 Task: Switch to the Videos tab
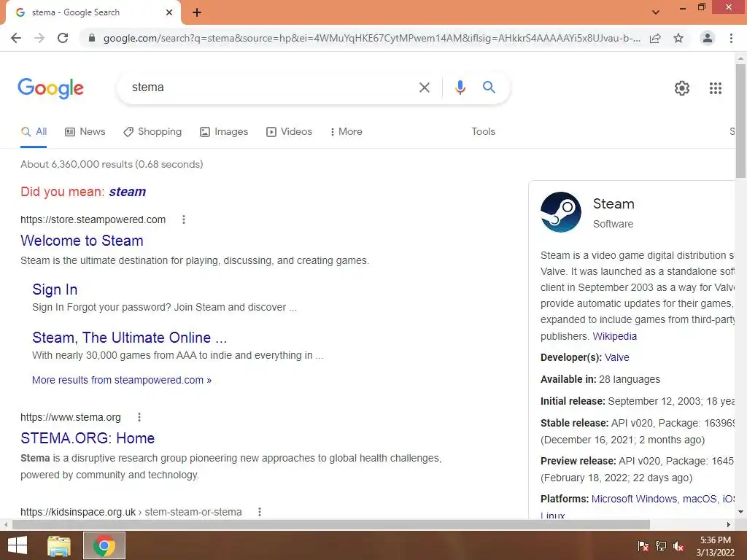pyautogui.click(x=289, y=132)
